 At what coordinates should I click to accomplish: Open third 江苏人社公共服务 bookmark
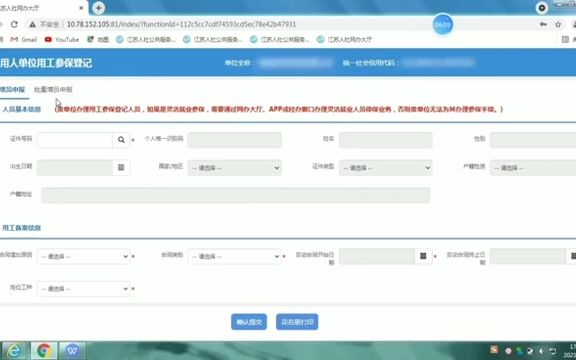(x=280, y=39)
